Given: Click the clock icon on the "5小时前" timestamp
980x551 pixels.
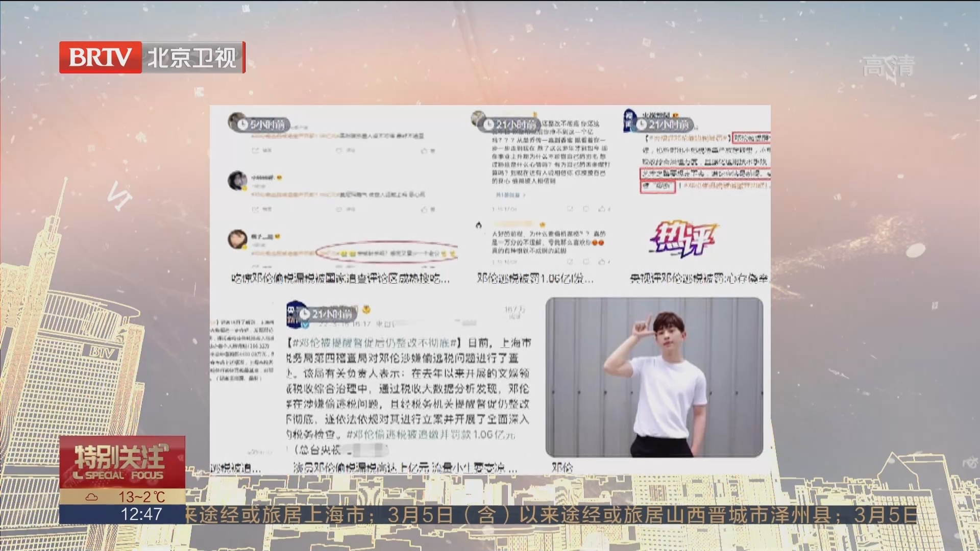Looking at the screenshot, I should [242, 124].
